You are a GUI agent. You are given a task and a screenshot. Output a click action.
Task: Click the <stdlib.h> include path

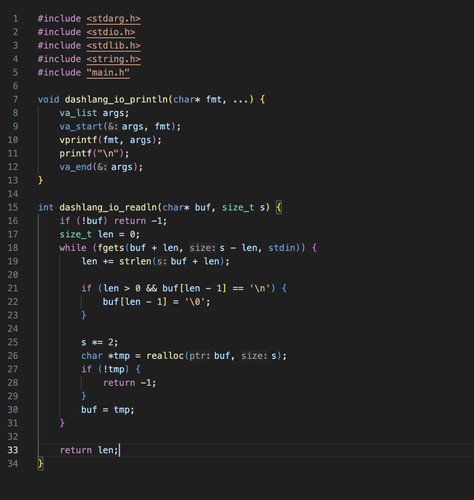[x=113, y=46]
